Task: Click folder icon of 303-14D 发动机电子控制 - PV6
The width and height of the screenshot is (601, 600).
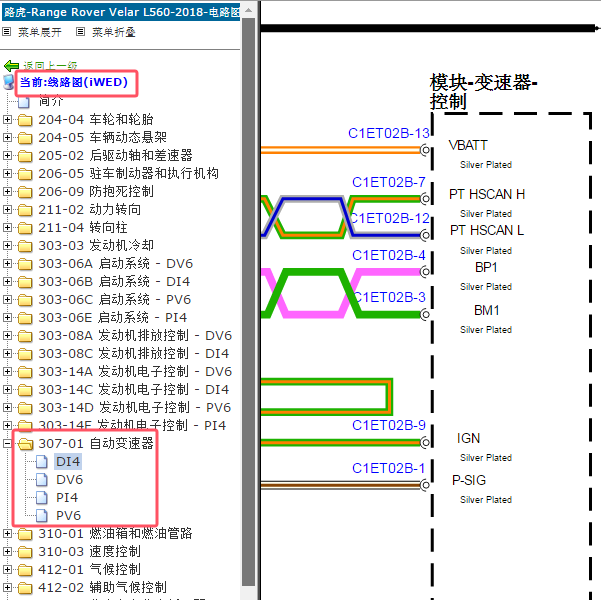Action: click(x=25, y=408)
